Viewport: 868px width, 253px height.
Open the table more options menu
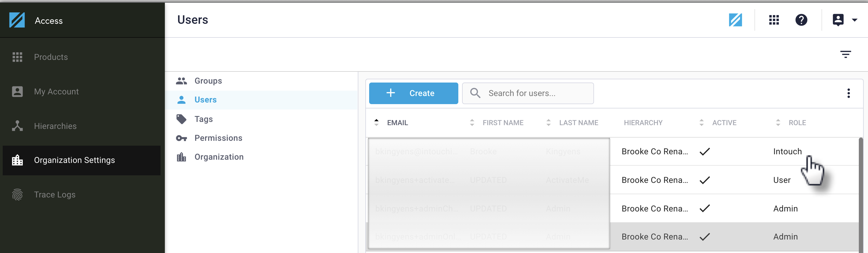pyautogui.click(x=849, y=93)
